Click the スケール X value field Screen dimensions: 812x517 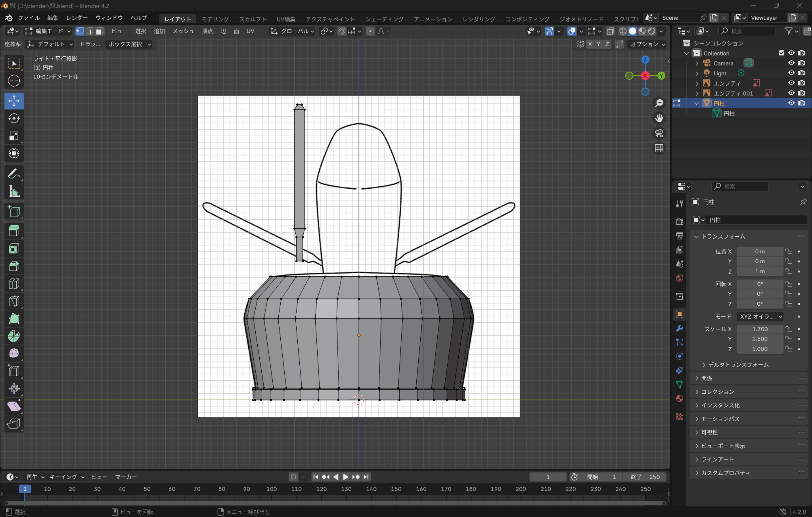coord(760,329)
